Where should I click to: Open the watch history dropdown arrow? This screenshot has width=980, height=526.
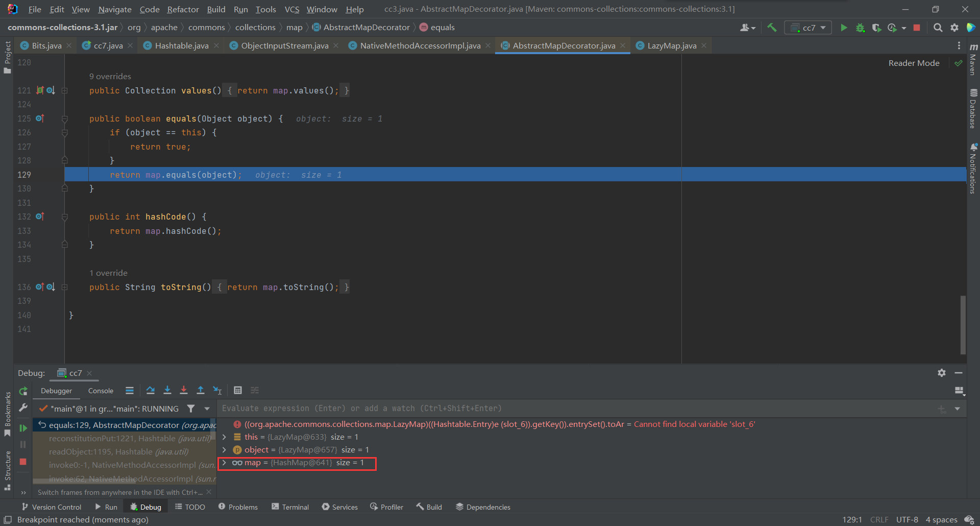point(958,409)
